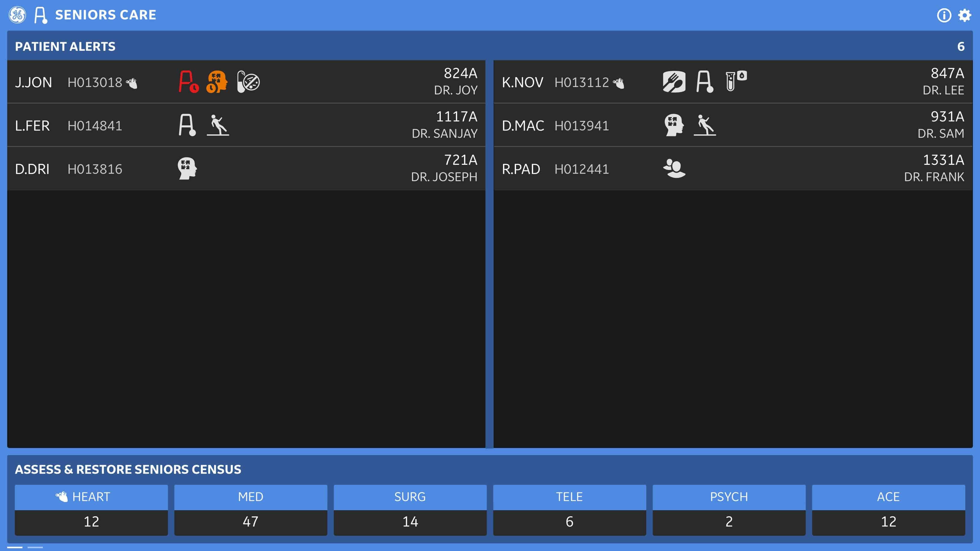Image resolution: width=980 pixels, height=551 pixels.
Task: Select L.FER walker mobility icon
Action: point(187,125)
